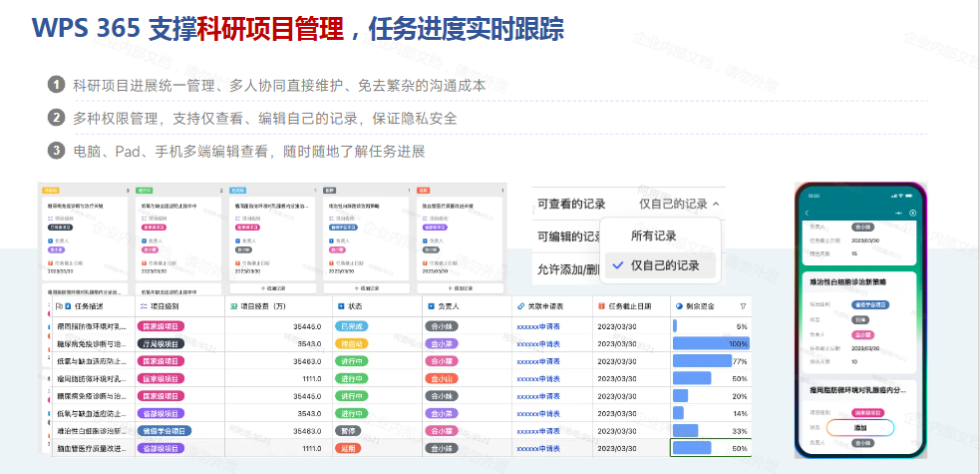The width and height of the screenshot is (980, 474).
Task: Click the 剩余资金 pie icon in the header
Action: click(x=680, y=307)
